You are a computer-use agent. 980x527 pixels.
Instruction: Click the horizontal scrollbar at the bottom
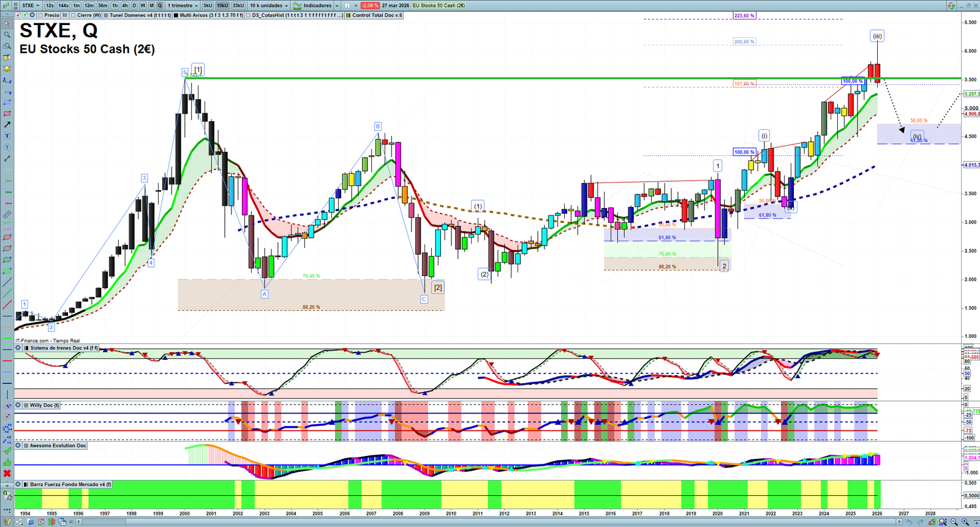pos(488,522)
